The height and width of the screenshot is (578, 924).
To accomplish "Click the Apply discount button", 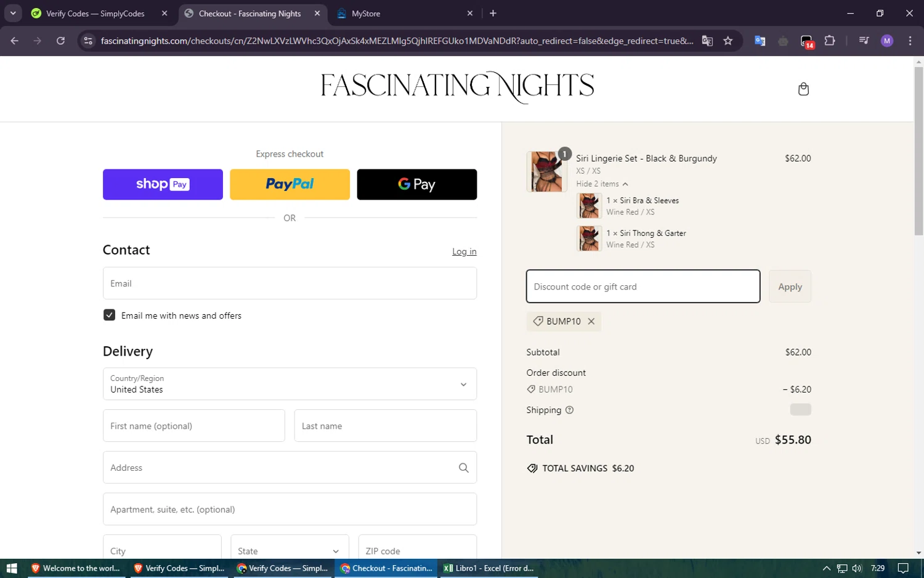I will (x=790, y=287).
